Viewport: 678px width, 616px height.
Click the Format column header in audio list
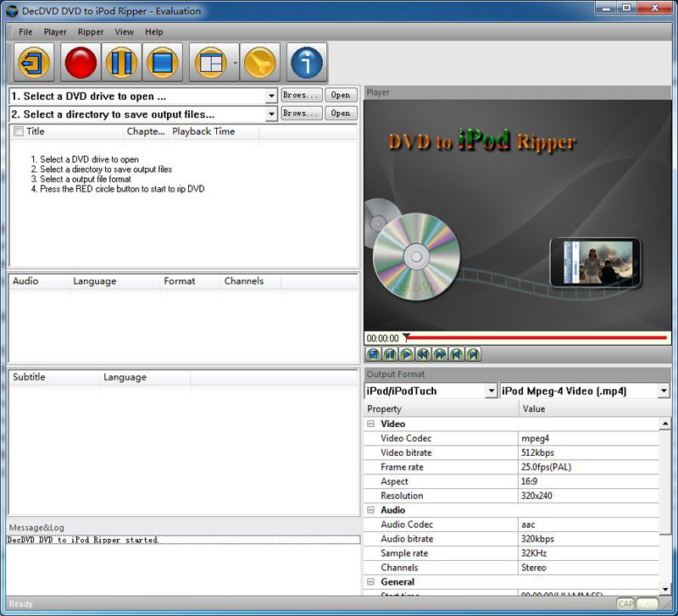[x=190, y=281]
